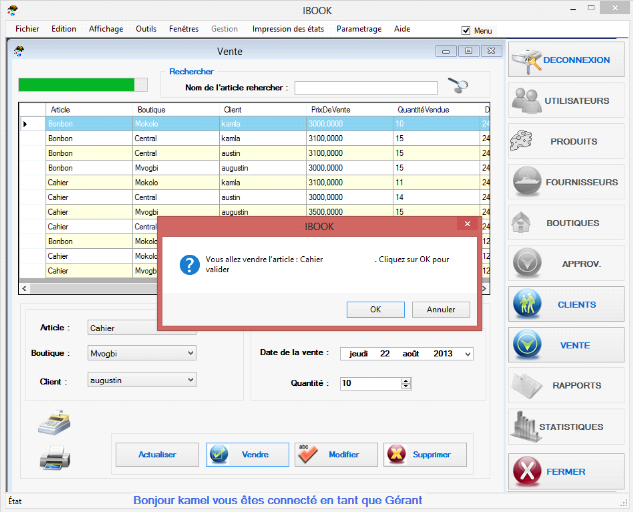
Task: Expand the Boutique dropdown
Action: [191, 353]
